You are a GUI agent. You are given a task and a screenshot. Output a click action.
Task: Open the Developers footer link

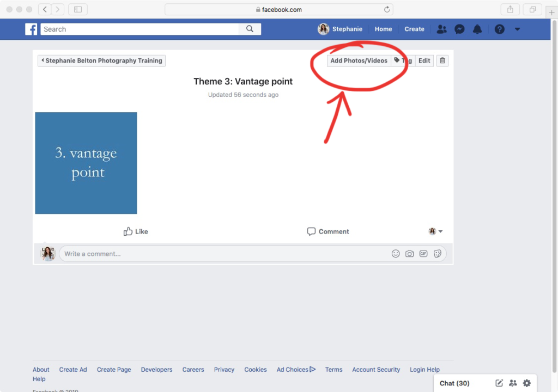156,370
